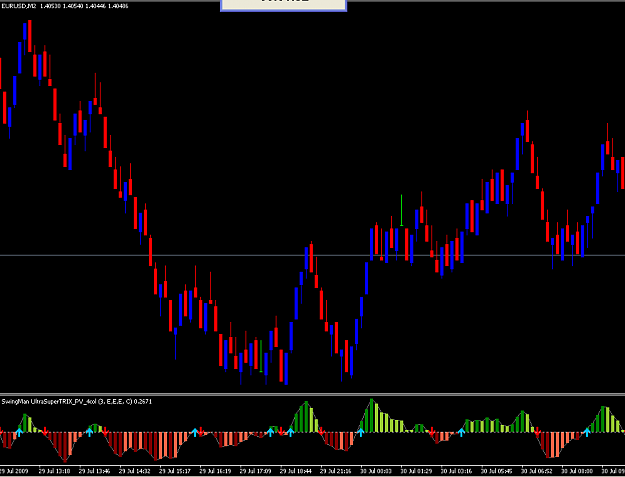This screenshot has width=625, height=477.
Task: Click the cyan up arrow above 30 Jul 08:00
Action: [587, 432]
